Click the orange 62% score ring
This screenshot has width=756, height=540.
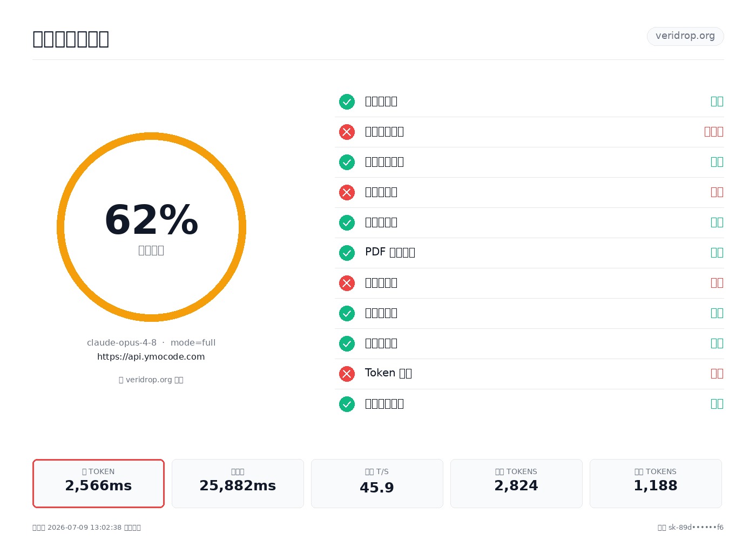coord(151,227)
